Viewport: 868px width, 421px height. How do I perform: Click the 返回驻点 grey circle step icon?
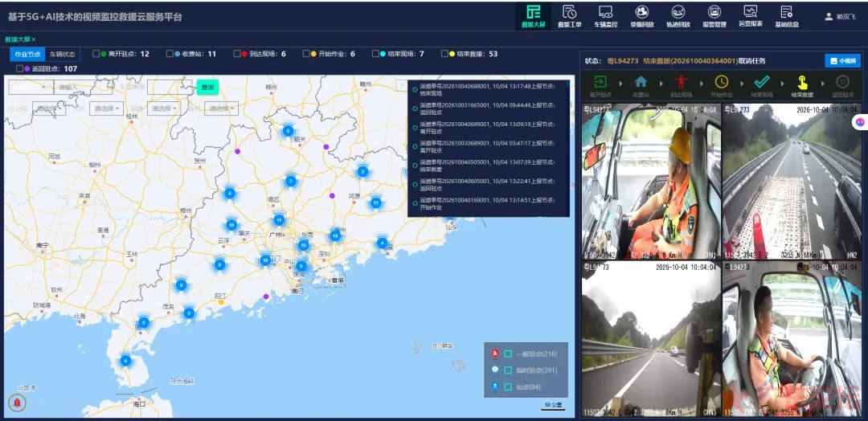coord(842,82)
